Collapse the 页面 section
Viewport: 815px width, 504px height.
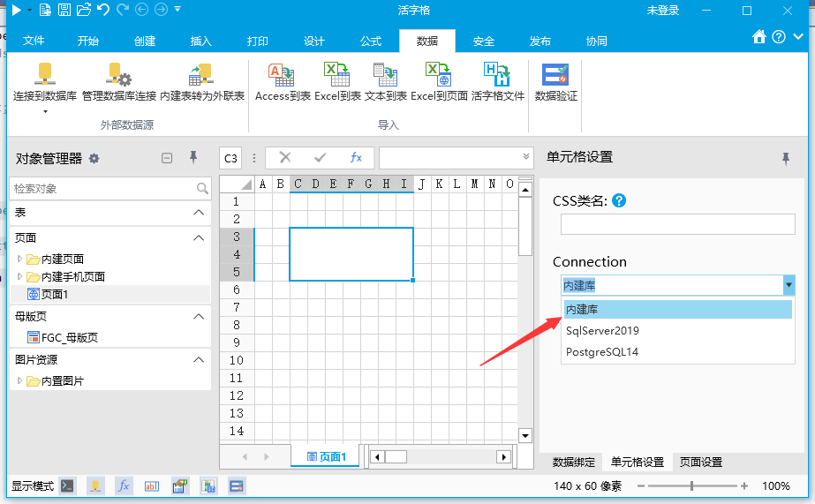click(x=199, y=238)
